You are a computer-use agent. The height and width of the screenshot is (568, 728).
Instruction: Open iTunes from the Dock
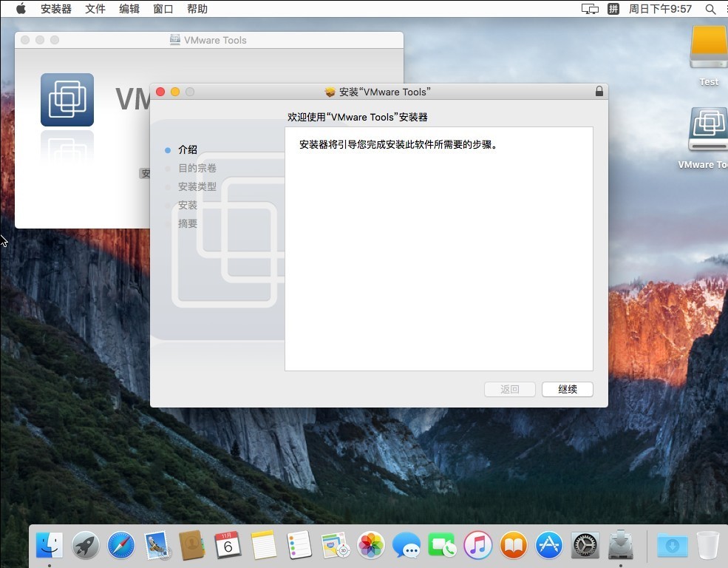(x=477, y=546)
